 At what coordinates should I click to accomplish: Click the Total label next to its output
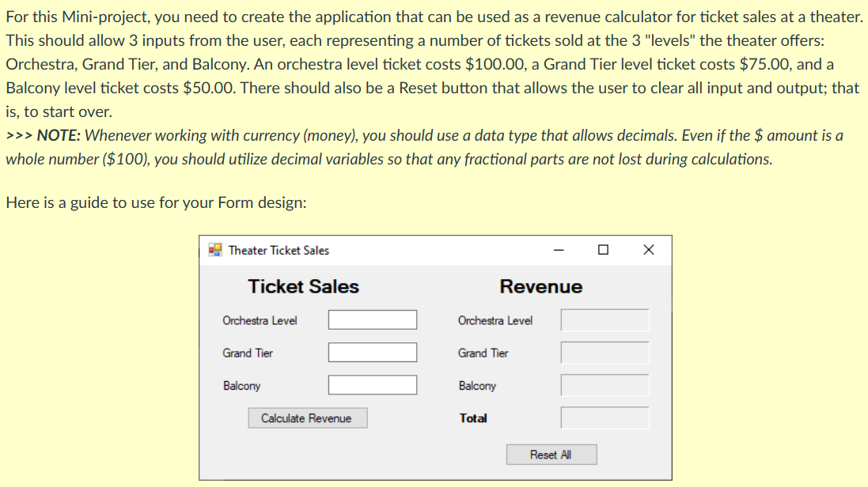pos(473,418)
